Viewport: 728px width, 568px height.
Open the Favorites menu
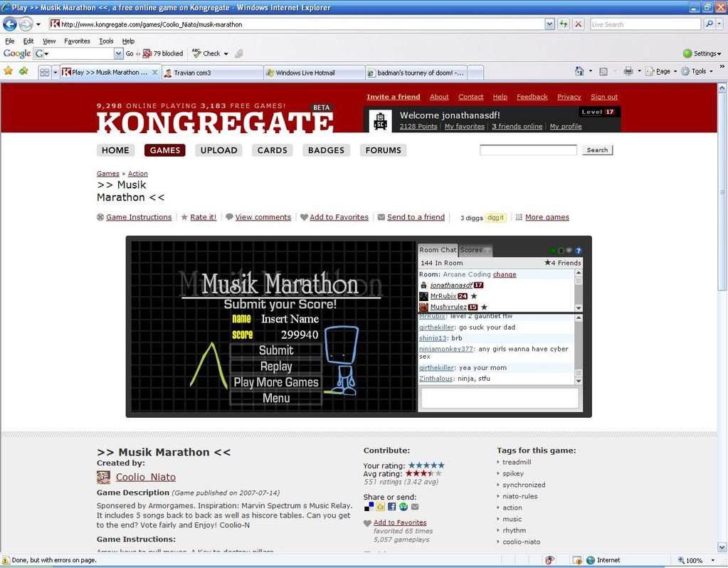(77, 41)
